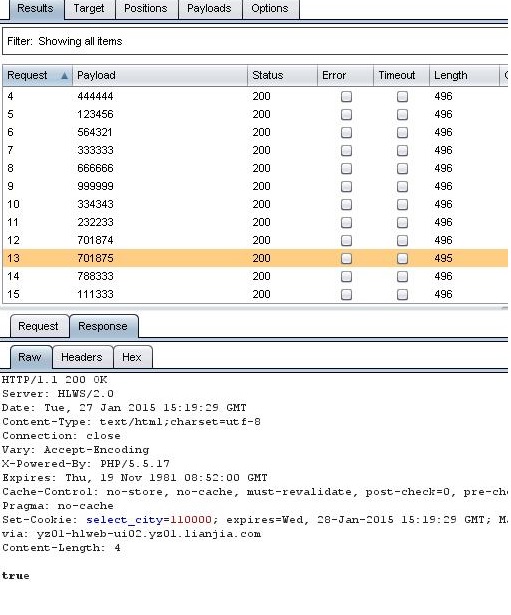Click request number 15

tap(13, 295)
